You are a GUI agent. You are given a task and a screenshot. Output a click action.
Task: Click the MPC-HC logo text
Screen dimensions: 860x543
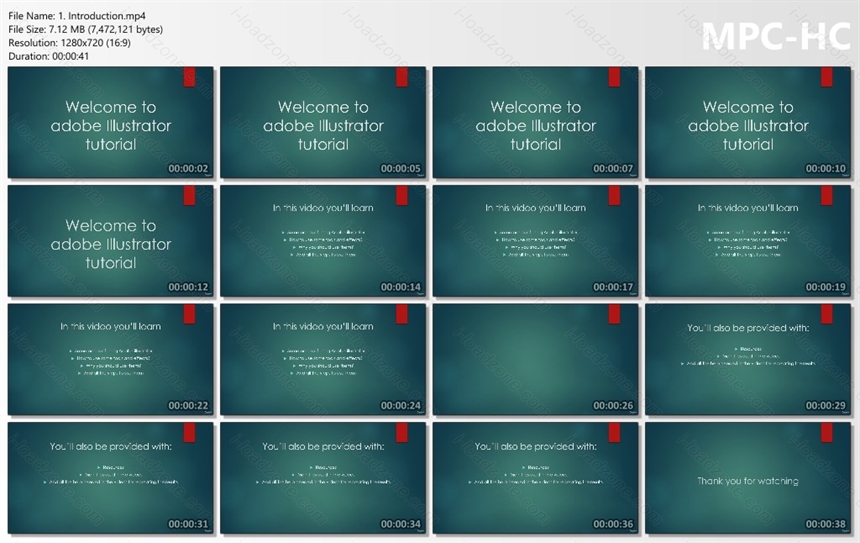click(777, 36)
